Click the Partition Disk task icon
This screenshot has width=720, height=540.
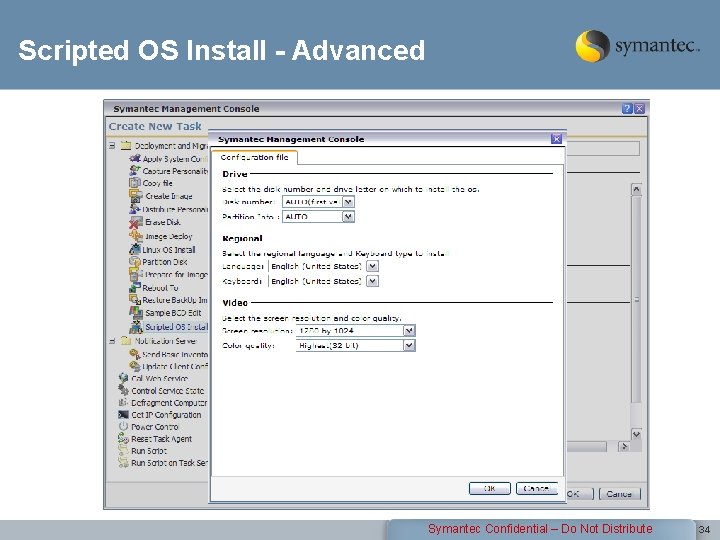tap(135, 262)
